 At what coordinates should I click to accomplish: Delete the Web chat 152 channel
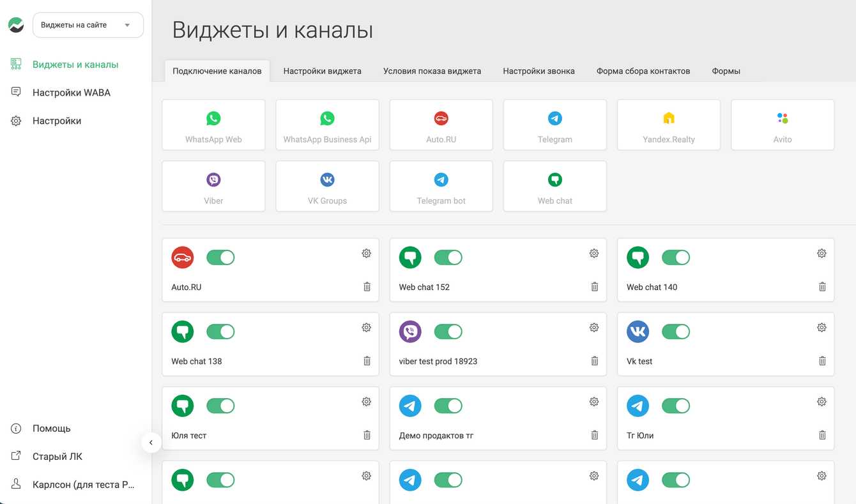(x=594, y=287)
